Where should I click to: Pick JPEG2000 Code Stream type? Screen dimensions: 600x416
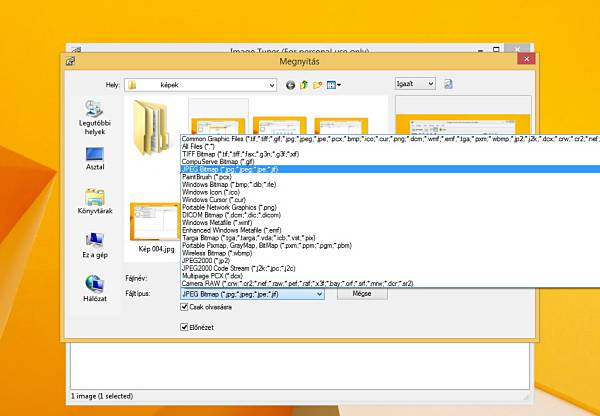point(390,268)
